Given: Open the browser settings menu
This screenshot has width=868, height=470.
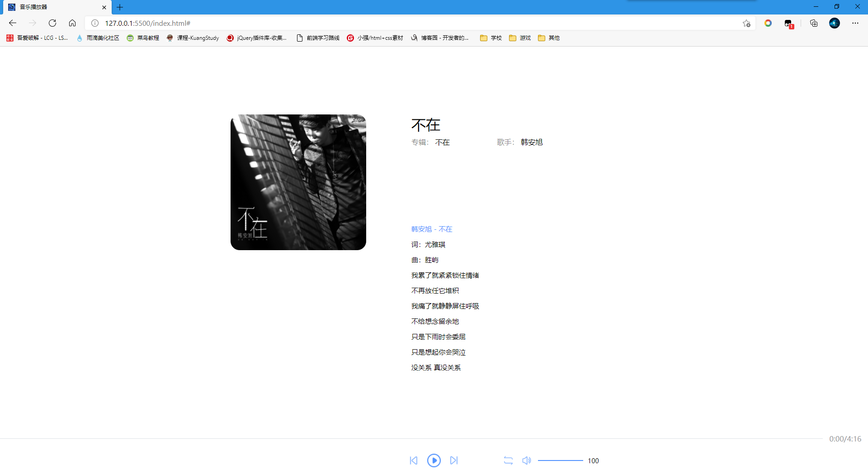Looking at the screenshot, I should [x=855, y=23].
